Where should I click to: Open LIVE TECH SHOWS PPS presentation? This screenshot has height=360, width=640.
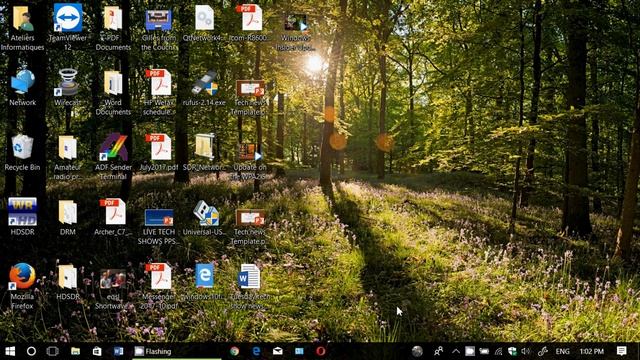[x=159, y=227]
